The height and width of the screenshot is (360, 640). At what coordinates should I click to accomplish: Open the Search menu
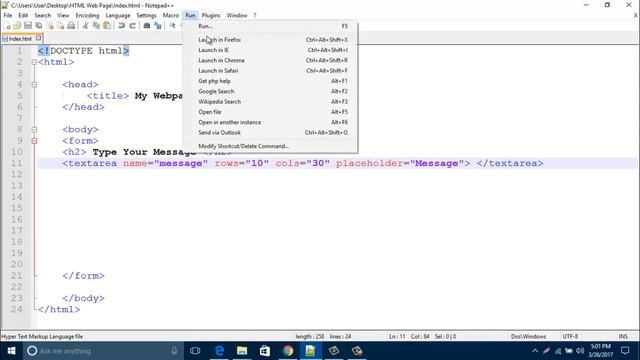[42, 15]
